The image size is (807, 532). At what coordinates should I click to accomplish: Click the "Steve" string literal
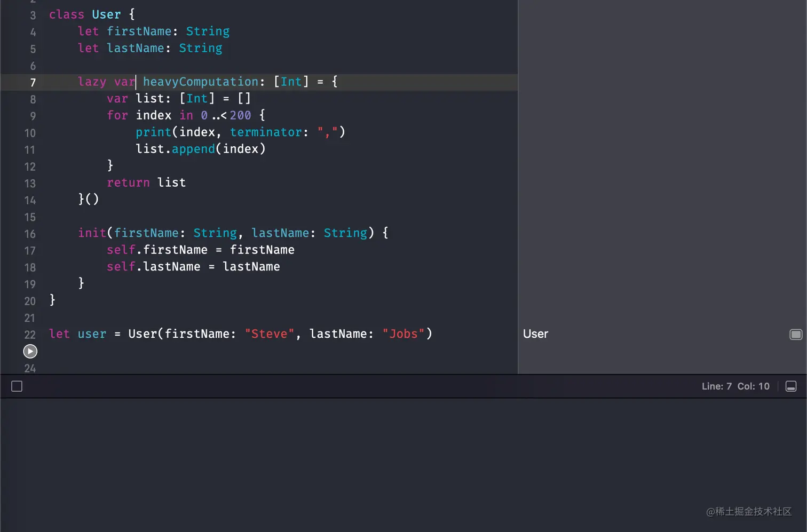point(270,334)
